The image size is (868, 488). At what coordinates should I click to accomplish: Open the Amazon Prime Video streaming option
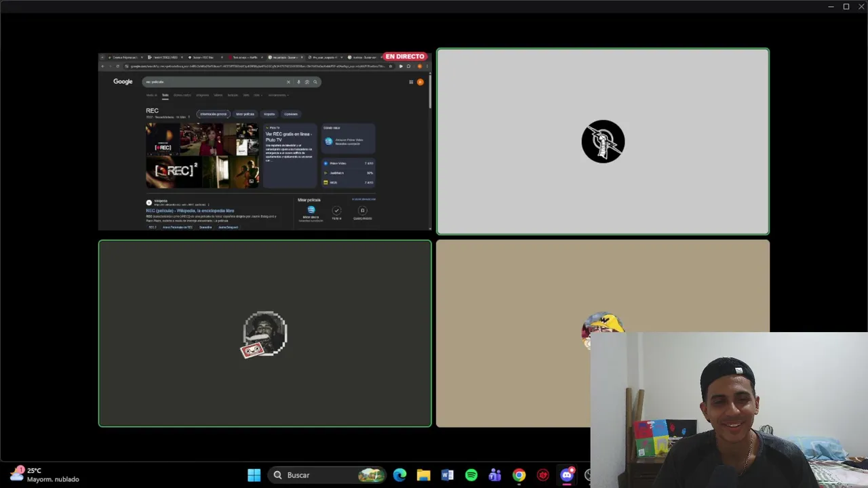(x=348, y=141)
